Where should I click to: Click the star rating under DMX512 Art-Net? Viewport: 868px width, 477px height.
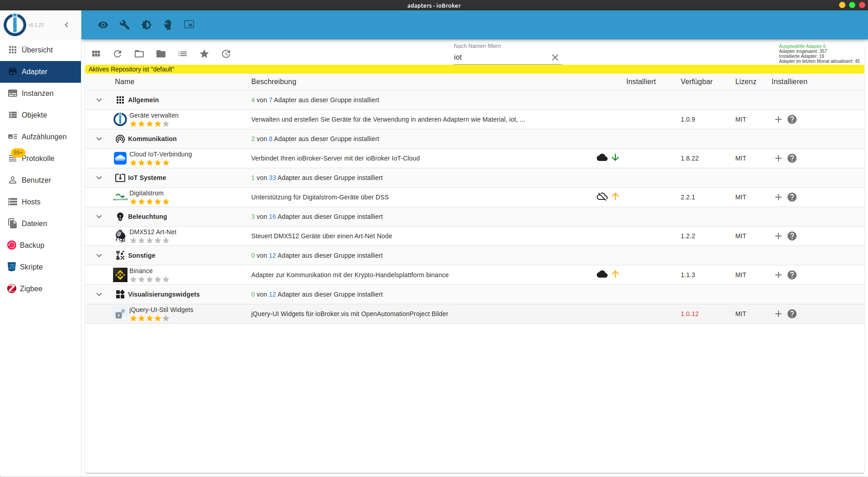[x=150, y=241]
